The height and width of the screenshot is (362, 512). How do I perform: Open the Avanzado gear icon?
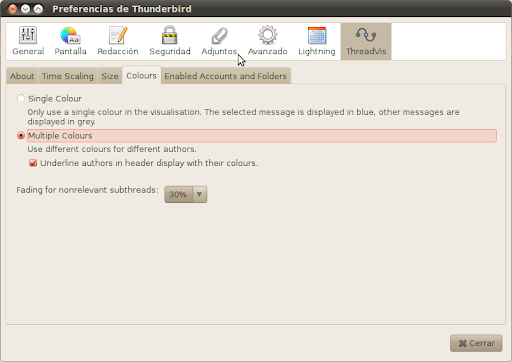(x=267, y=41)
